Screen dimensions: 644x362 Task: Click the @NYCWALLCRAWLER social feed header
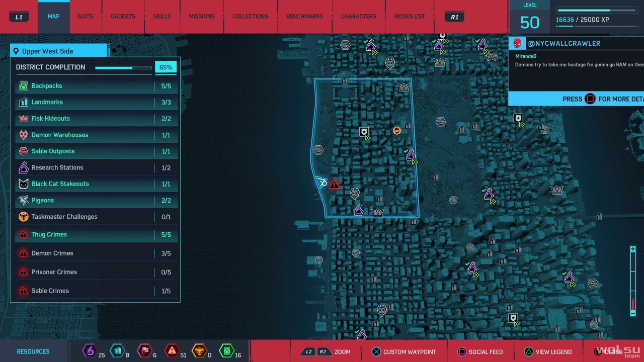(564, 43)
